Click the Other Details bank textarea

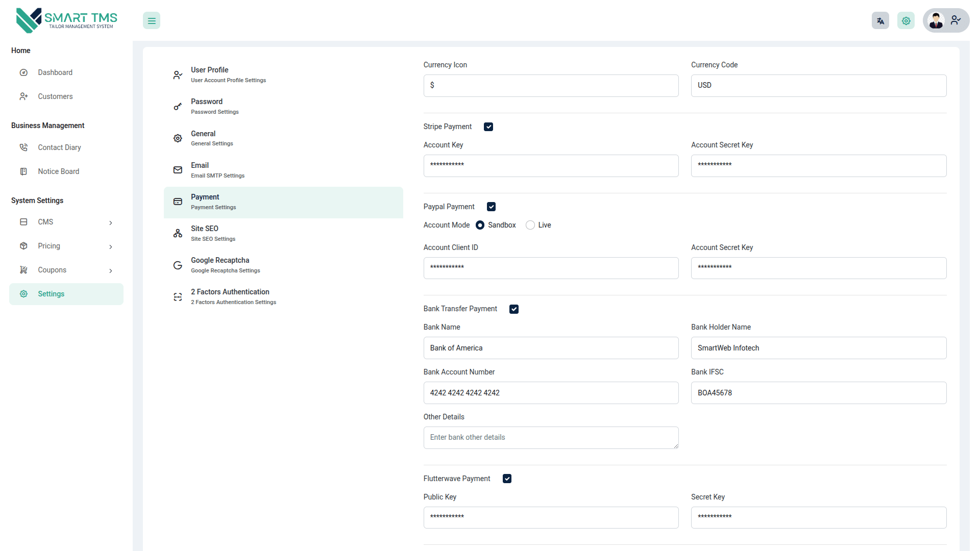[551, 438]
